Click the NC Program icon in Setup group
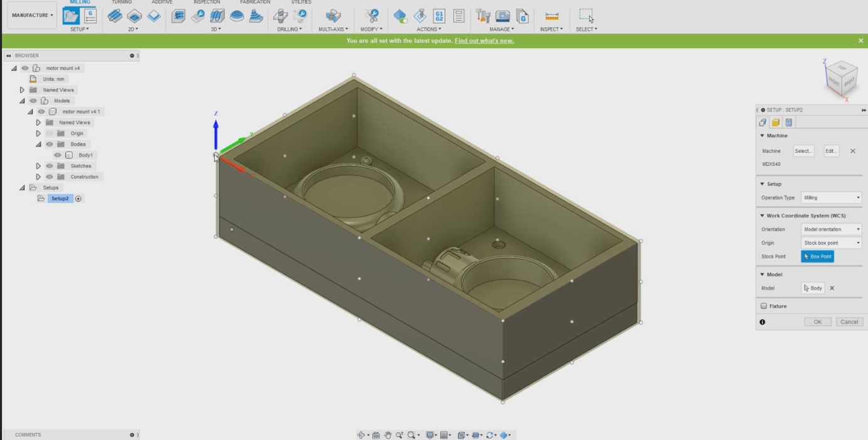Image resolution: width=868 pixels, height=440 pixels. [90, 16]
